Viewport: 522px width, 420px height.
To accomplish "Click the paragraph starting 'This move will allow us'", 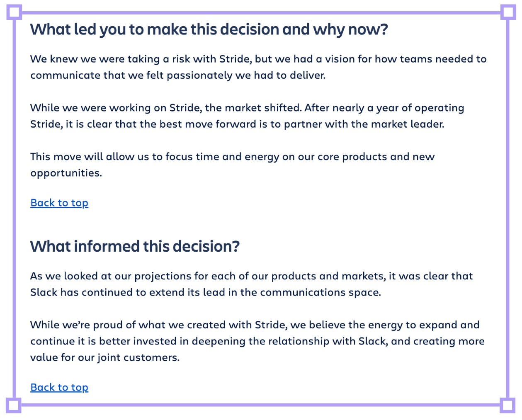I will point(232,165).
